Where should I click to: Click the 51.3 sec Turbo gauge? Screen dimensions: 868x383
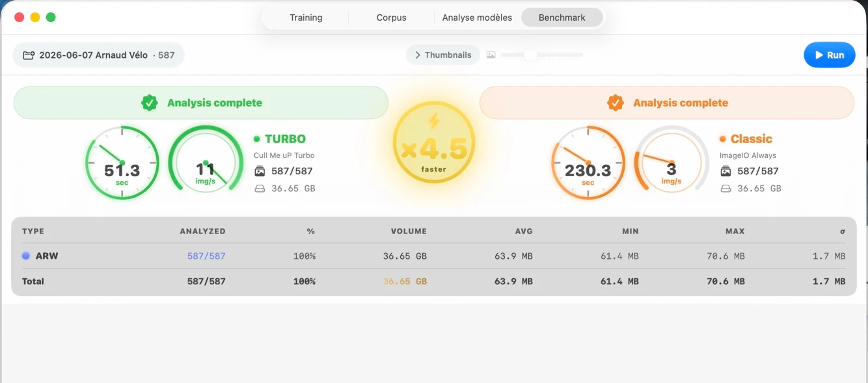[x=122, y=163]
